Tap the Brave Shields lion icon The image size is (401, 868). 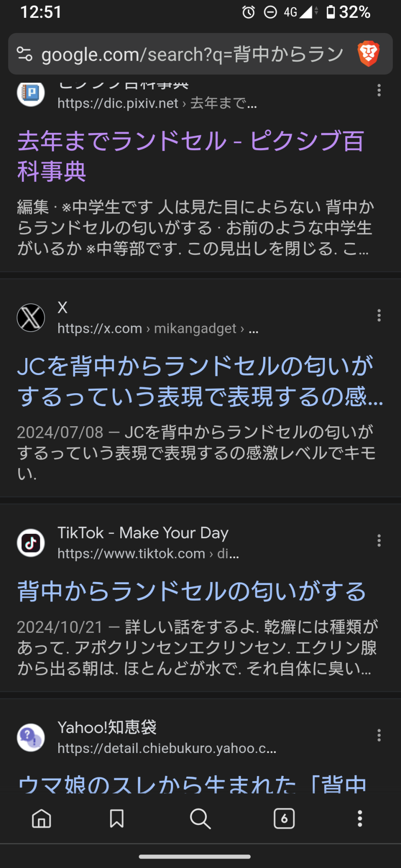click(x=368, y=54)
